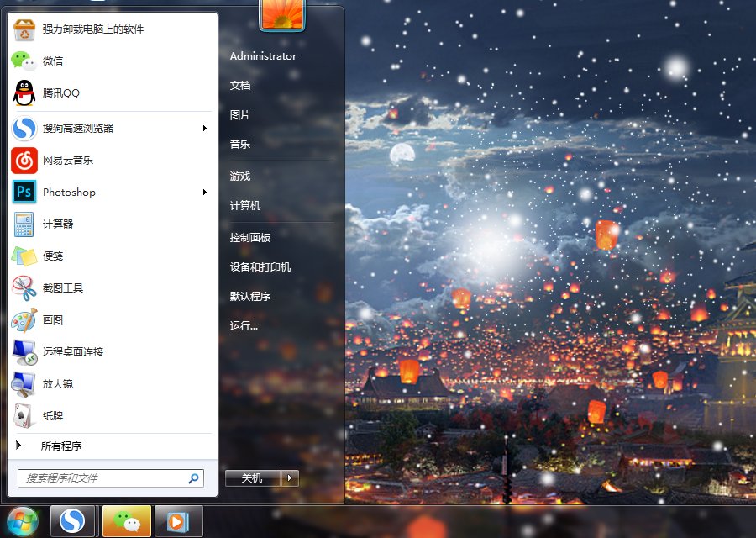Screen dimensions: 756x538
Task: Launch Sogou browser from the taskbar
Action: 72,520
